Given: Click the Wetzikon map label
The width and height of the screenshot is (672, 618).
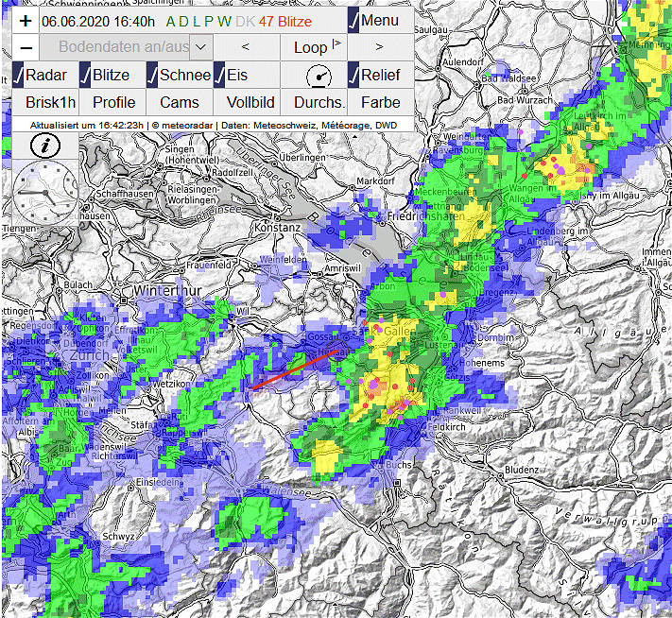Looking at the screenshot, I should point(170,384).
